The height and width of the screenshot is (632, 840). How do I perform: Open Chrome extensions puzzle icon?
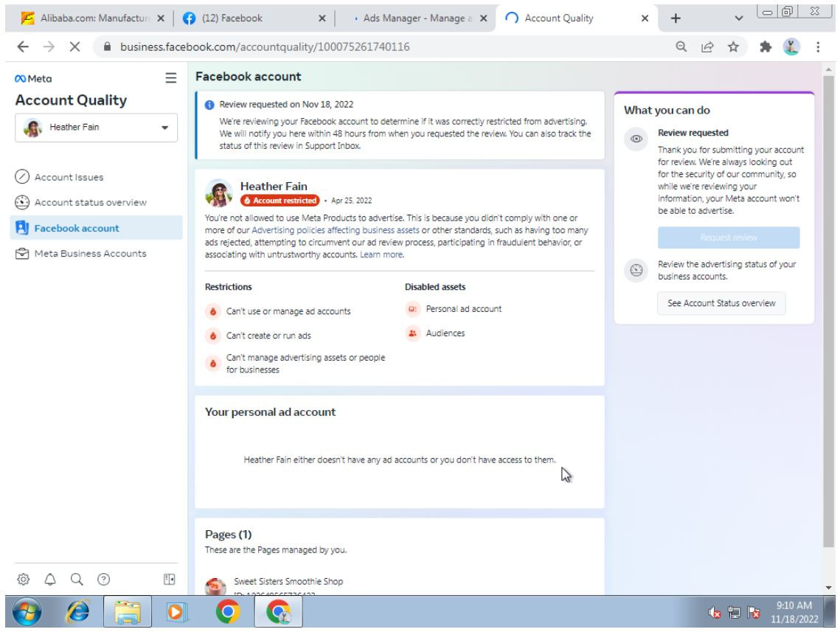tap(766, 46)
